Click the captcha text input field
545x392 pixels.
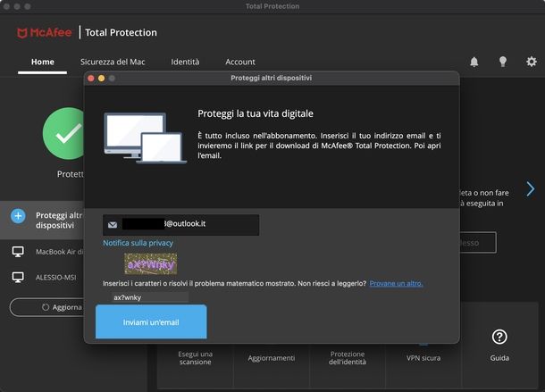tap(150, 297)
